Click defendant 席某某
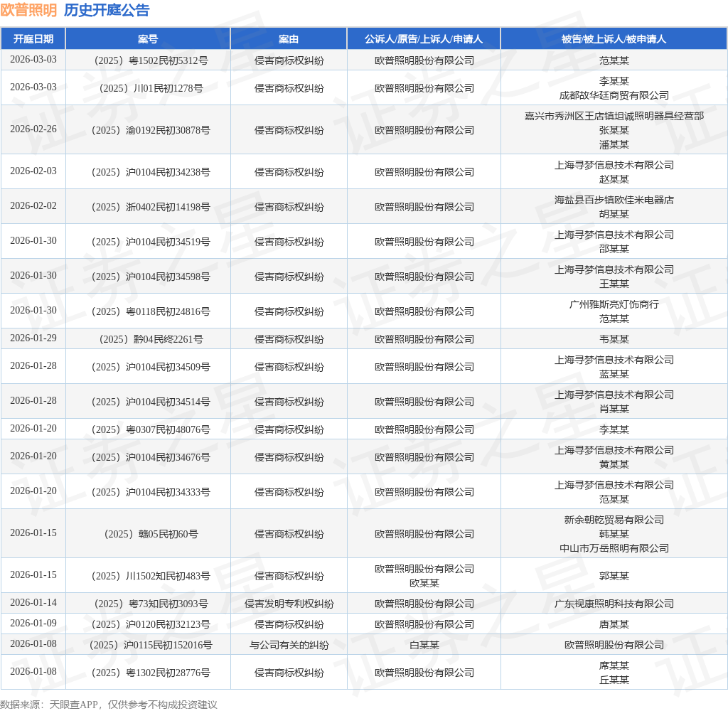728x711 pixels. (x=614, y=665)
